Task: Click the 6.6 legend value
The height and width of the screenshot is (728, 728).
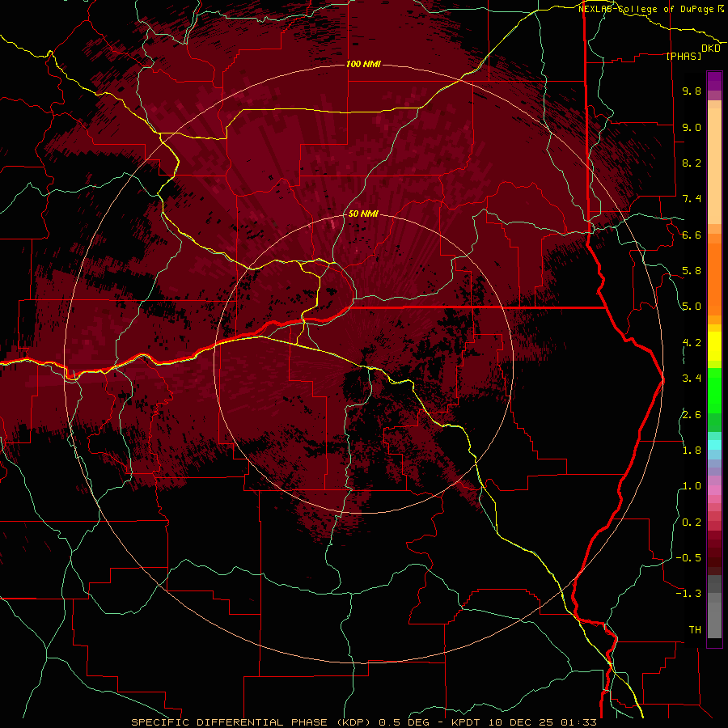Action: [x=692, y=235]
